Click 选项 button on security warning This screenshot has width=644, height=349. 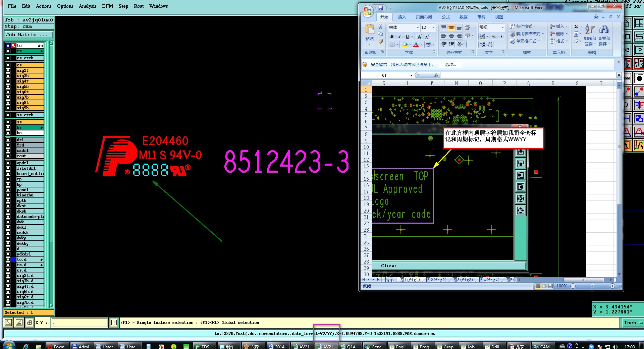pos(450,65)
